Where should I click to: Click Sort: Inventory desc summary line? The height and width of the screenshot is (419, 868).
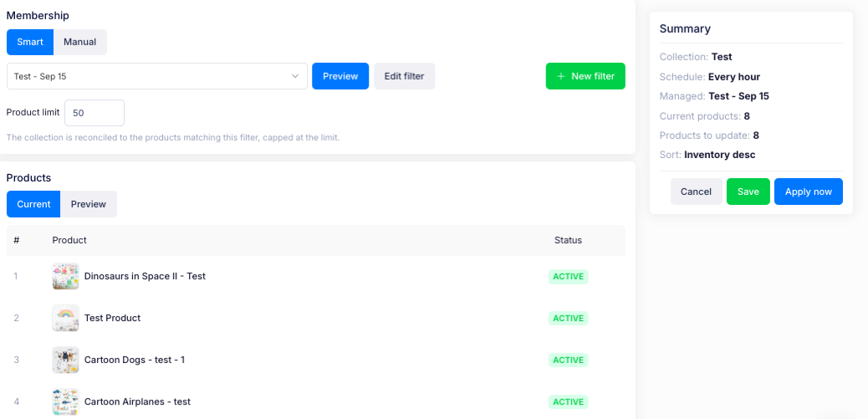(707, 155)
